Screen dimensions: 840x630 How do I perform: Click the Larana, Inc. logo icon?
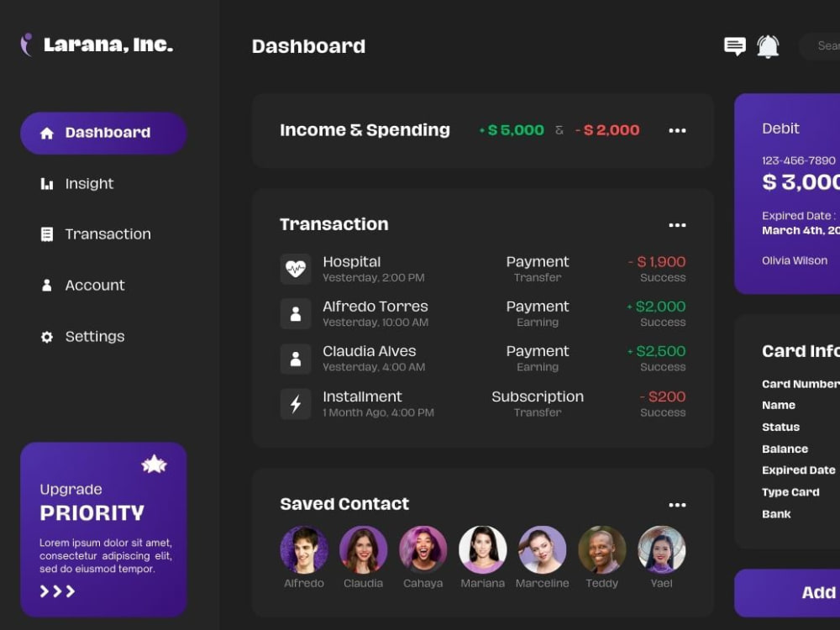tap(26, 45)
